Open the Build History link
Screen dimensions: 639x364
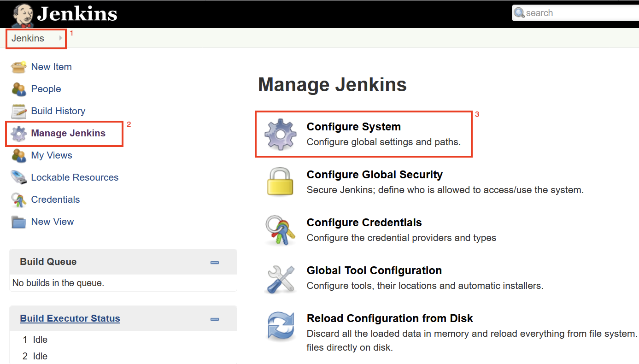click(58, 111)
